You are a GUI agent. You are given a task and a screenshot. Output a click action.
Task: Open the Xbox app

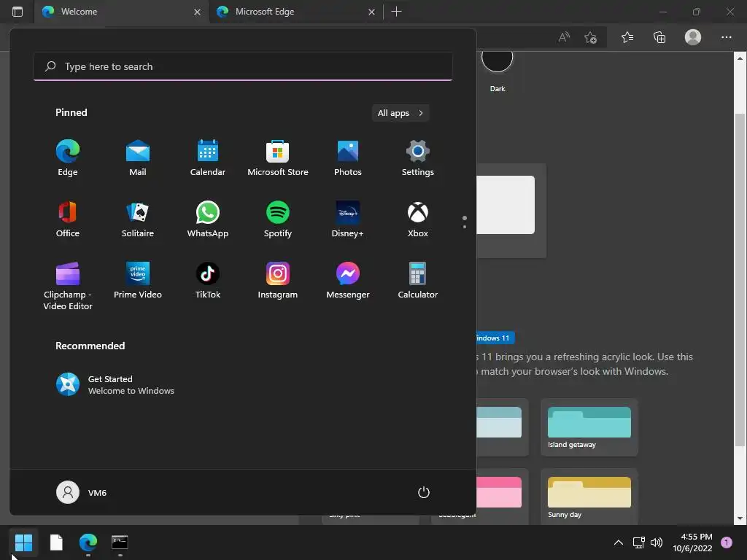click(x=418, y=219)
